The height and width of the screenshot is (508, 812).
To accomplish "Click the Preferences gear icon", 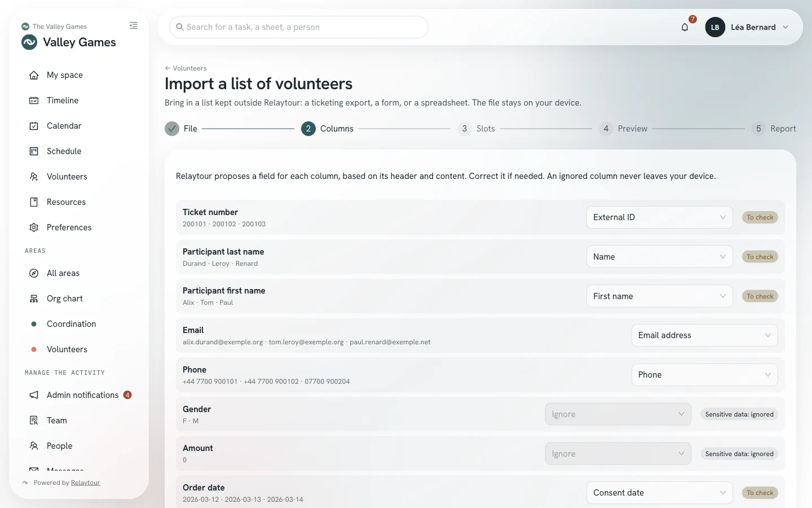I will (x=34, y=227).
